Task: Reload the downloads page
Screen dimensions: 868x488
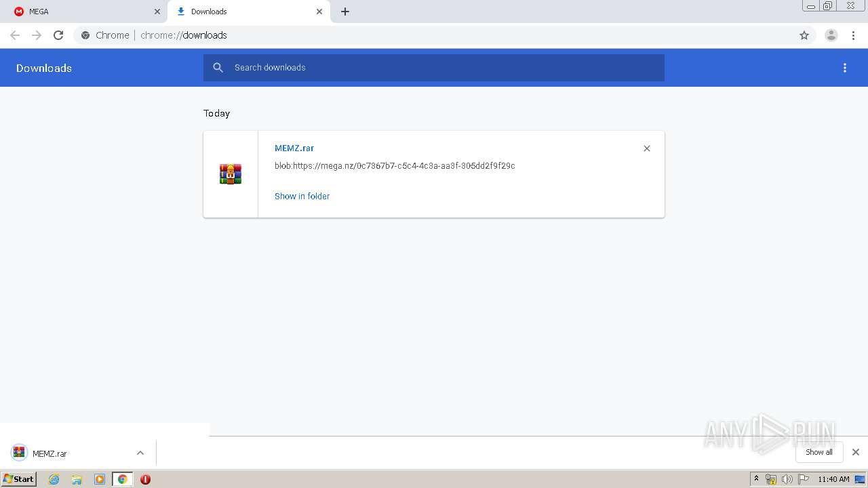Action: pos(58,35)
